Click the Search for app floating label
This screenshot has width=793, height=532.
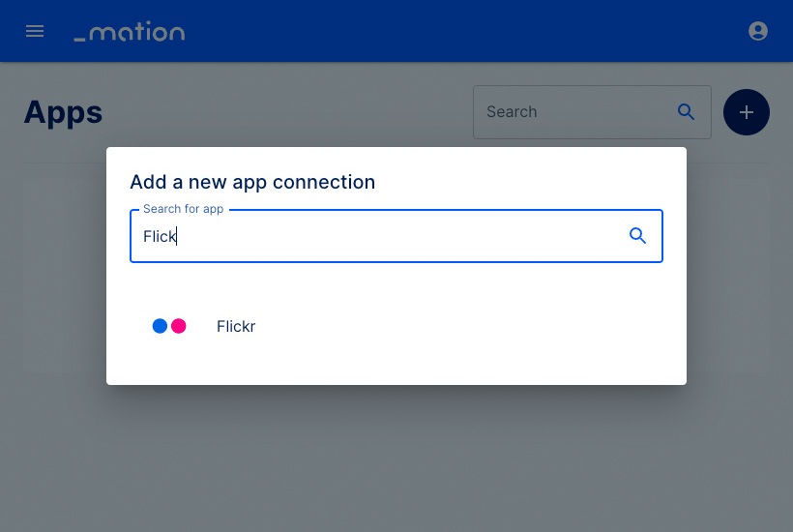(183, 209)
